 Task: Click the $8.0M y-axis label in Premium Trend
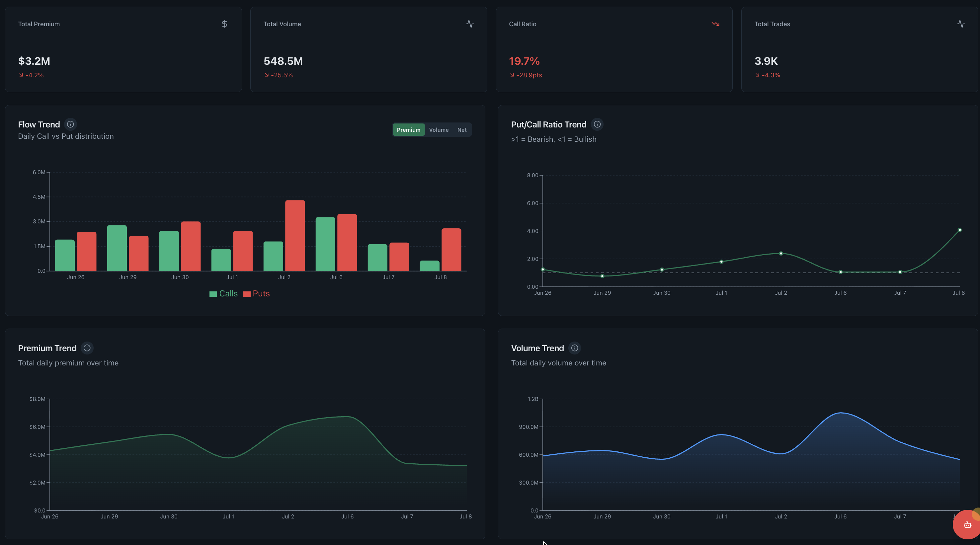click(37, 399)
